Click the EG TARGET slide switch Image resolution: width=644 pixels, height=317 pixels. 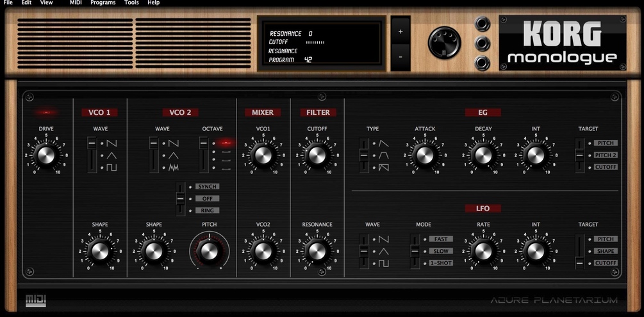click(579, 155)
